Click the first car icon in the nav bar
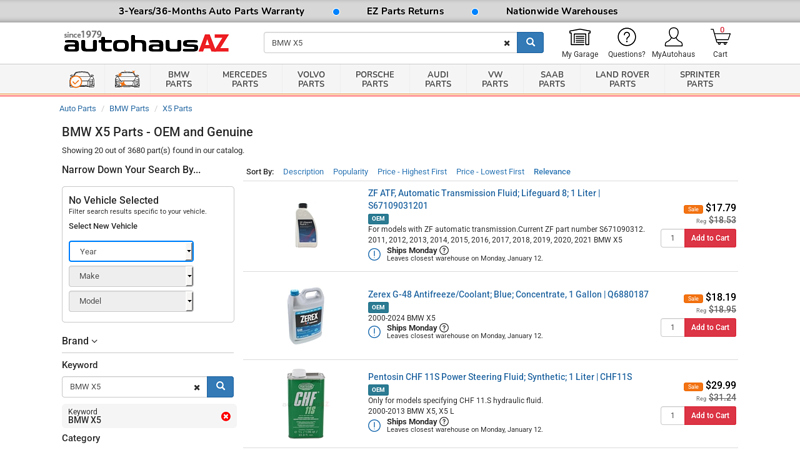Screen dimensions: 800x450 coord(82,79)
